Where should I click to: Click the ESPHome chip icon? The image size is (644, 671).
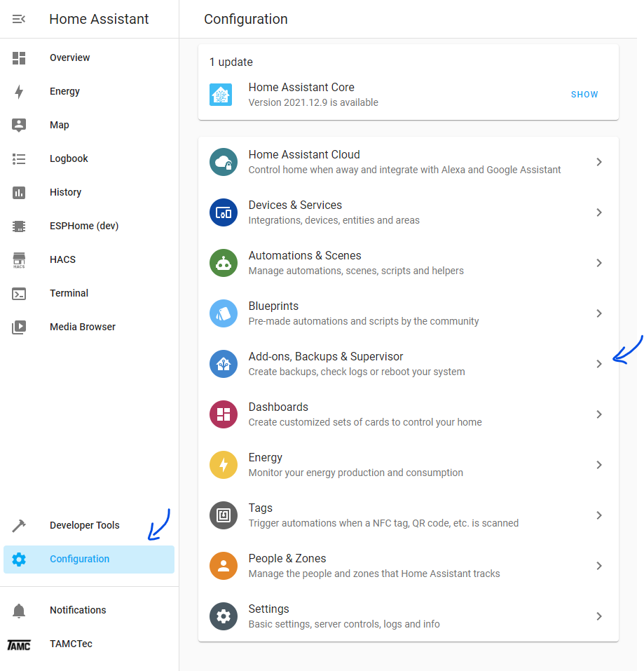click(19, 226)
